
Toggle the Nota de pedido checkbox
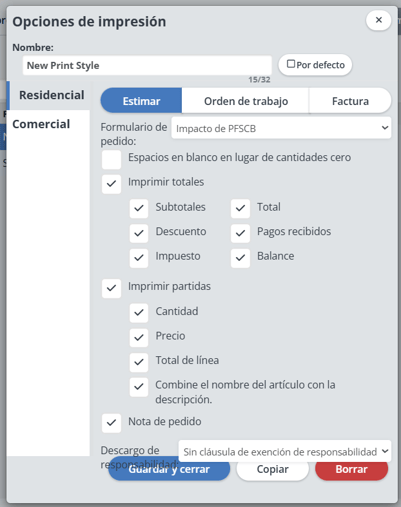tap(111, 423)
